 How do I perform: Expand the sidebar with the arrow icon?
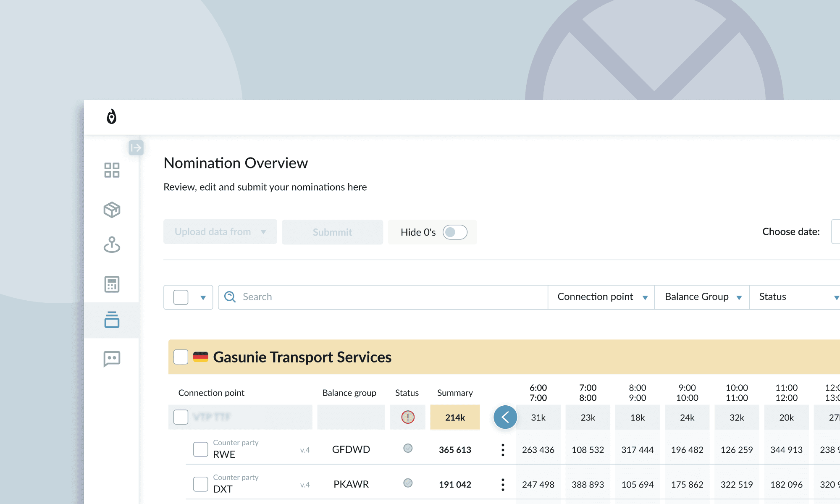(x=136, y=148)
